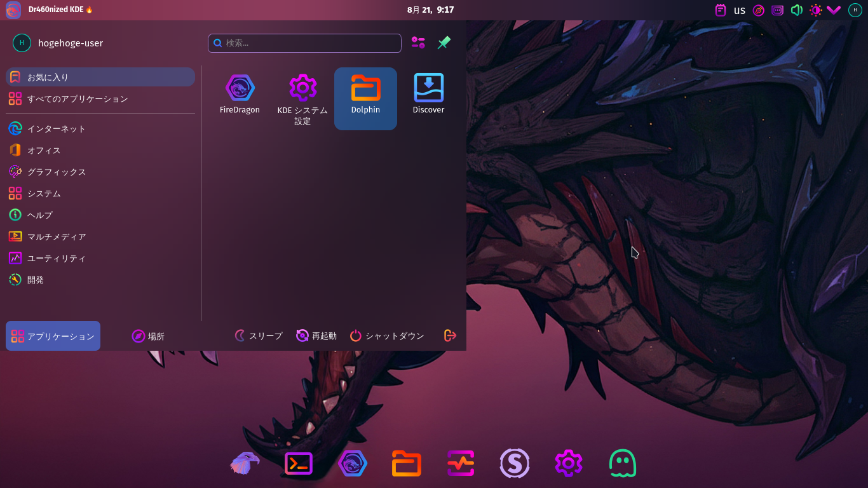Click the launcher configure sliders icon

pos(418,43)
